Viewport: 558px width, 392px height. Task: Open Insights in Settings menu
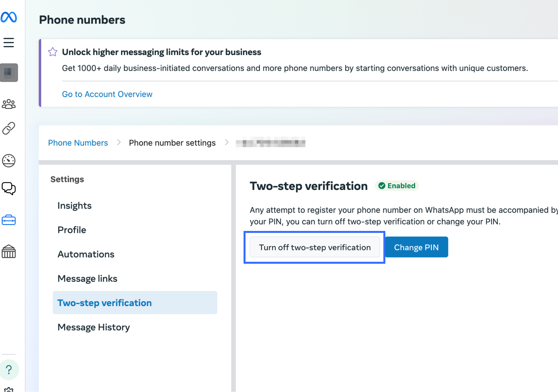tap(75, 206)
